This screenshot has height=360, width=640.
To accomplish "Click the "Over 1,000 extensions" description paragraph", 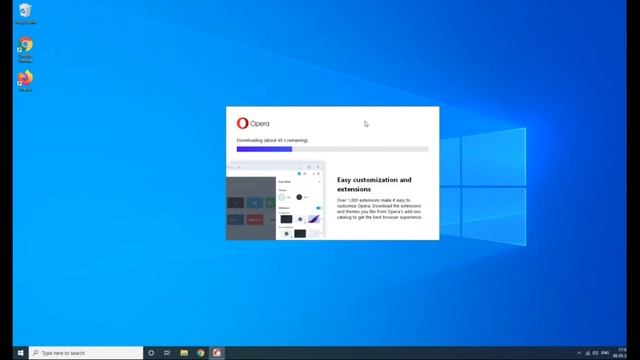I will pos(379,209).
